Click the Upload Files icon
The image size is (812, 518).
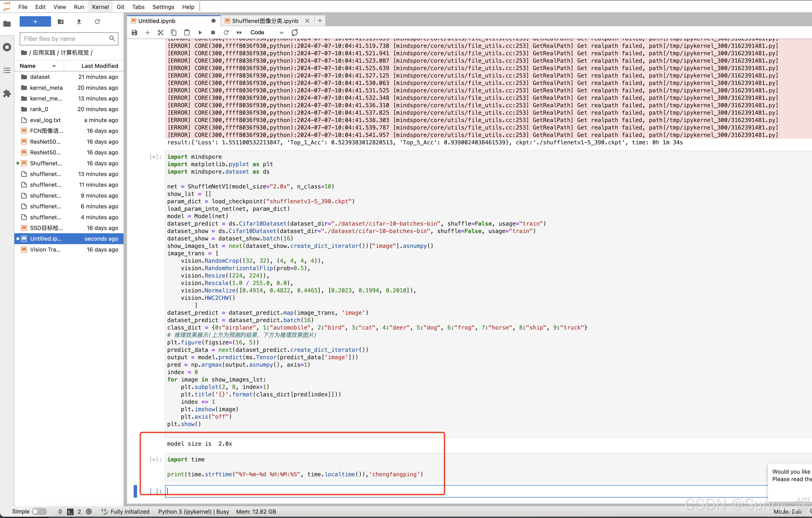point(79,22)
